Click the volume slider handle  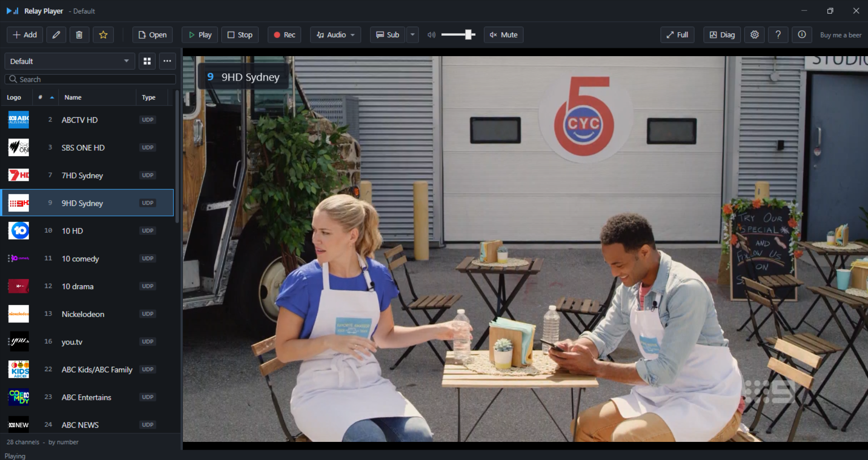[x=469, y=35]
